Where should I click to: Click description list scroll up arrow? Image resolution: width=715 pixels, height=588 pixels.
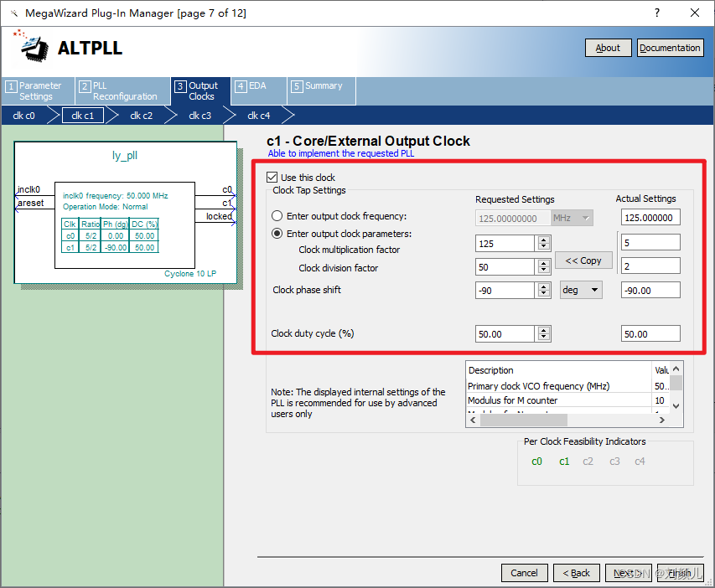[x=676, y=369]
